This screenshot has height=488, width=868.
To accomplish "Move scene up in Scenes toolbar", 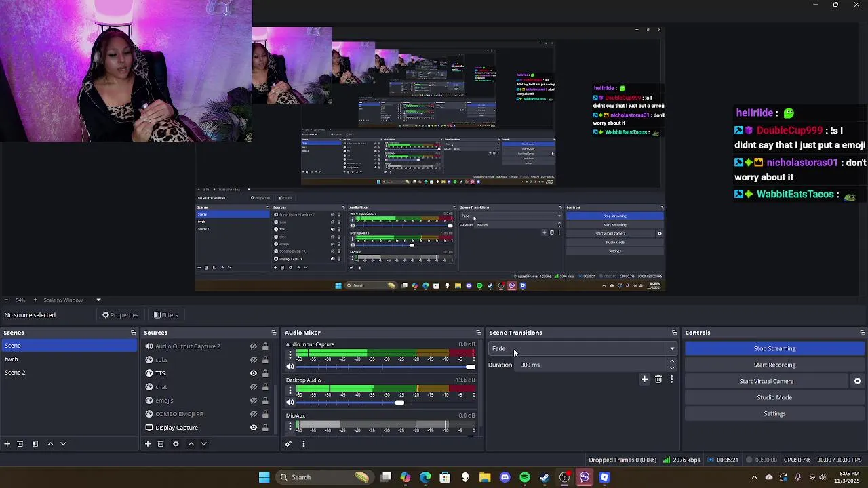I will pyautogui.click(x=50, y=444).
